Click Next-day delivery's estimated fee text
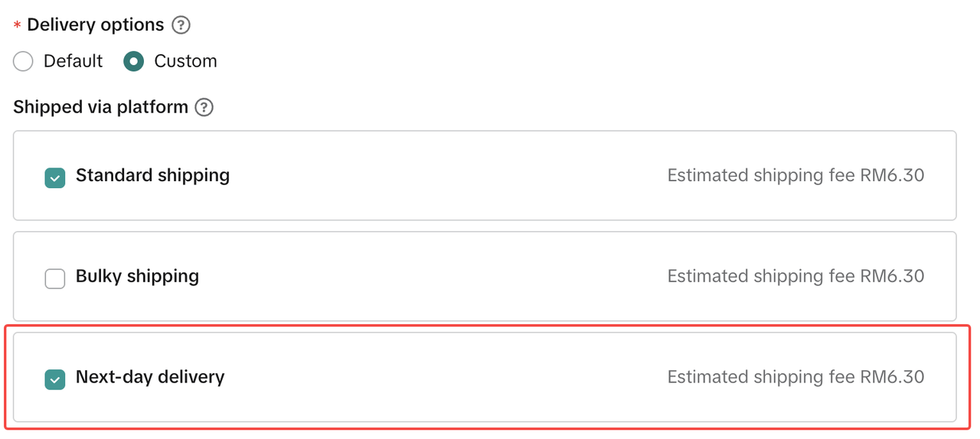Screen dimensions: 980x439 tap(795, 377)
